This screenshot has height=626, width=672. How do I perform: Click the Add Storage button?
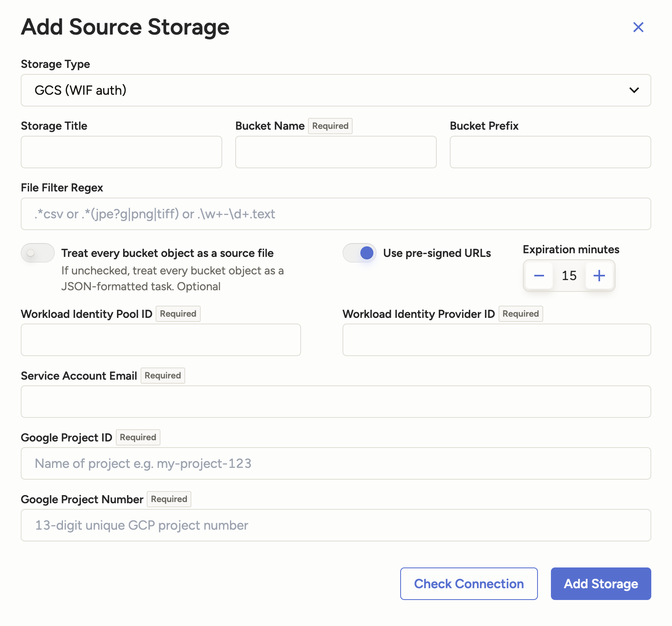click(600, 584)
